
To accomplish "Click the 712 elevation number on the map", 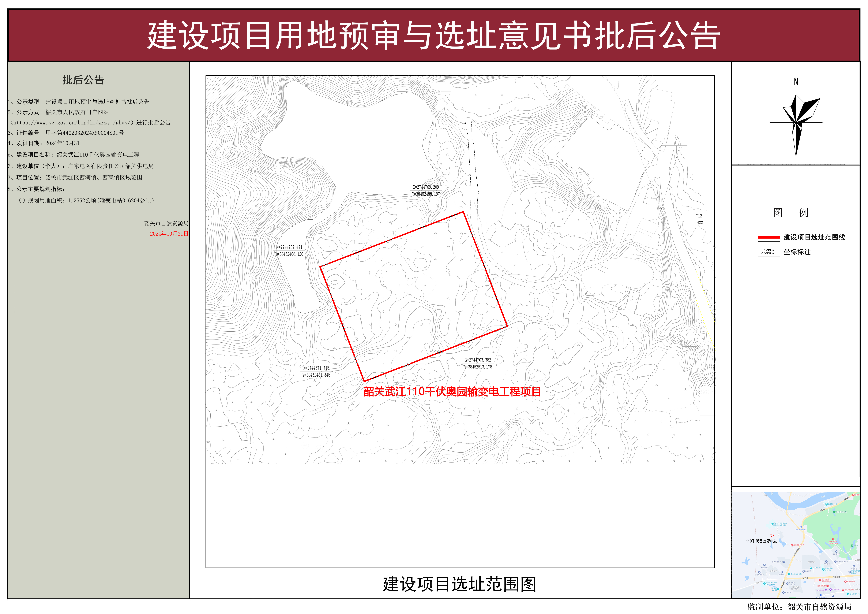I will click(x=699, y=216).
